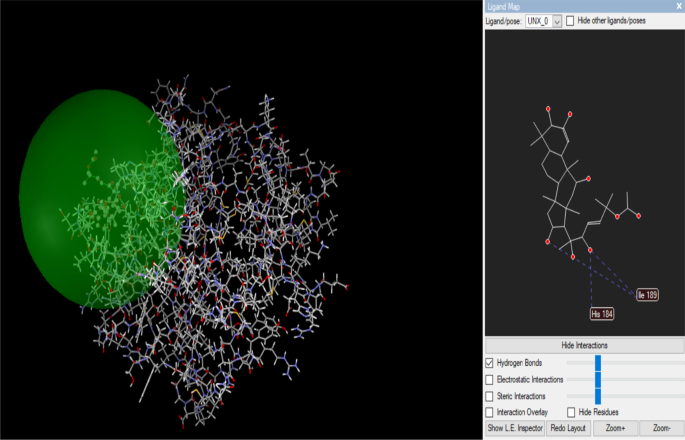Select the His 184 residue label
The width and height of the screenshot is (685, 440).
pos(602,314)
